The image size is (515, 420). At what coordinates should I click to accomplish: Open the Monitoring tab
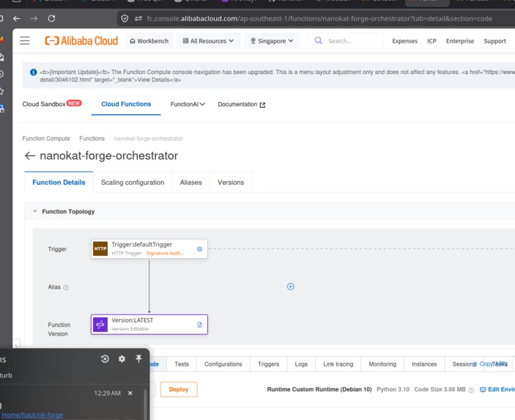click(382, 364)
